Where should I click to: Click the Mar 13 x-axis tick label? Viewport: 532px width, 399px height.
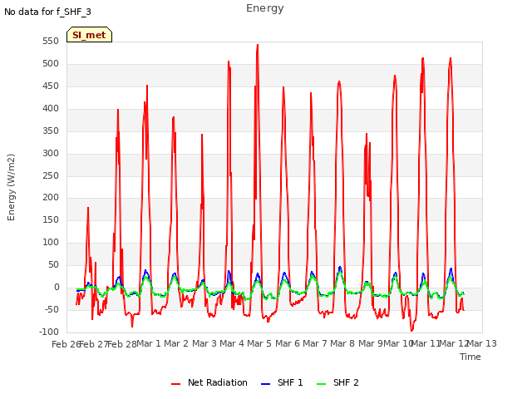tap(482, 343)
